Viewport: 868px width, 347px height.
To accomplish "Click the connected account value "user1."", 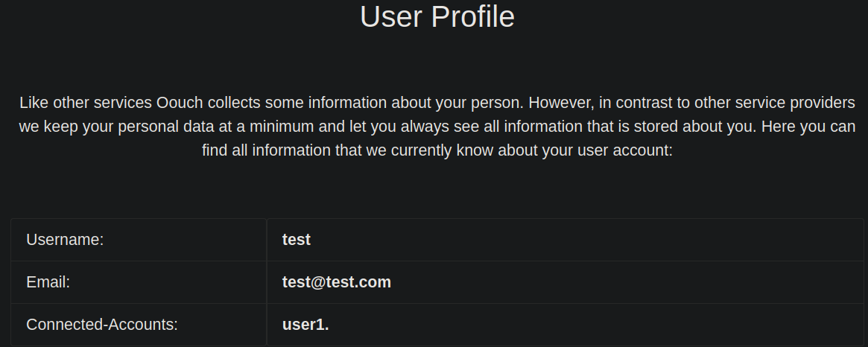I will (x=305, y=325).
